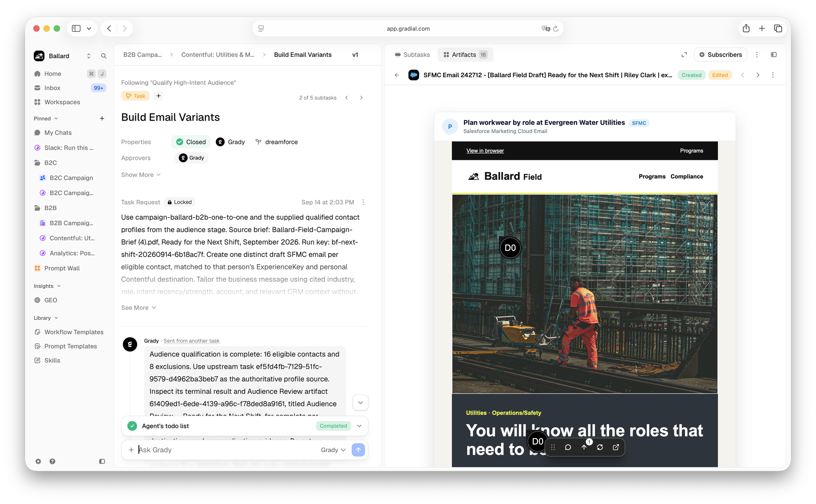Attach content with the plus in Ask Grady box

[x=131, y=450]
